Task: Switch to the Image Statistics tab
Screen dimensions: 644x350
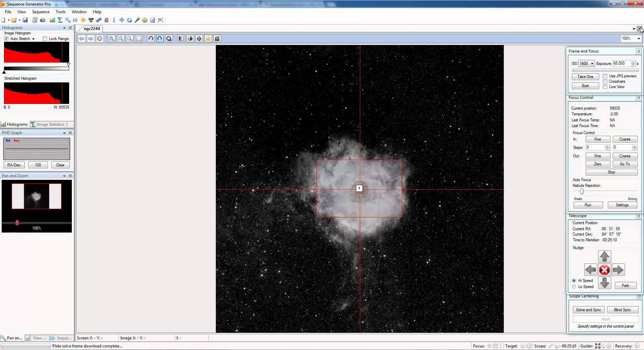Action: pos(48,124)
